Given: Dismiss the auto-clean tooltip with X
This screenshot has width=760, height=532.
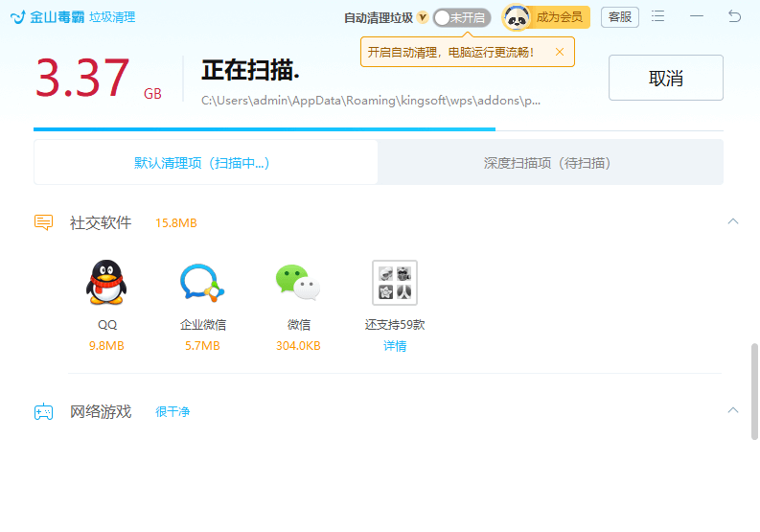Looking at the screenshot, I should tap(560, 52).
